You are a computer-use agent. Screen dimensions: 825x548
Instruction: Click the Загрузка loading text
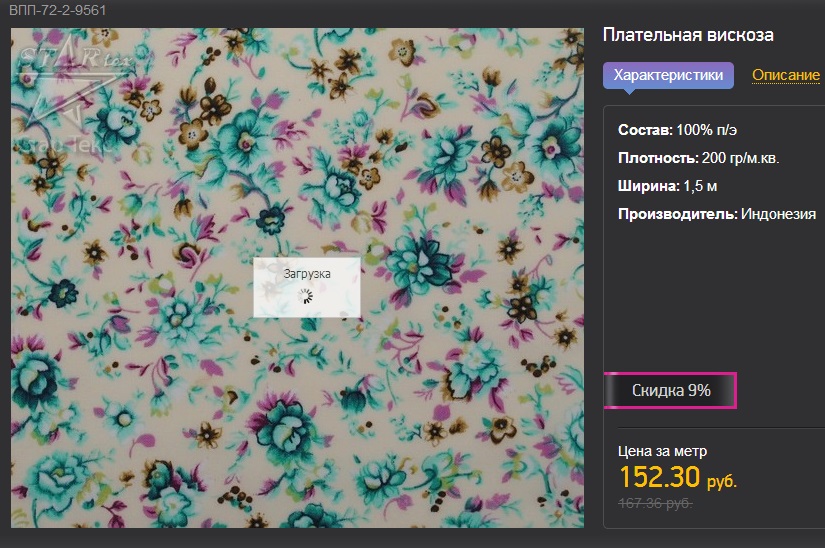pyautogui.click(x=307, y=271)
